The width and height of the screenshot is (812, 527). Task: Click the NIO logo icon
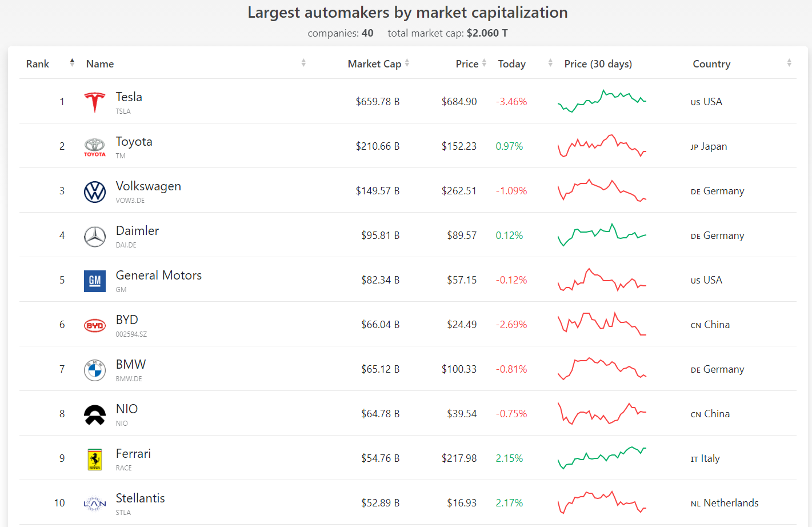[95, 415]
